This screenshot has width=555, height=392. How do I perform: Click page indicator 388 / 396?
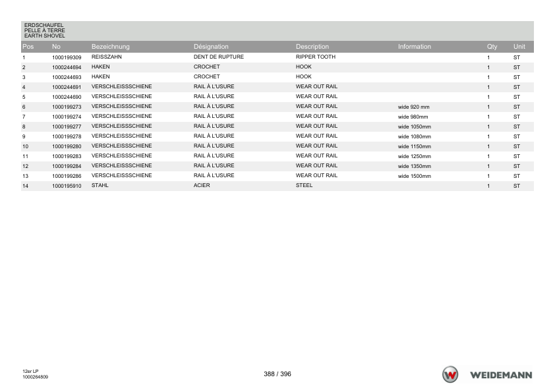277,374
